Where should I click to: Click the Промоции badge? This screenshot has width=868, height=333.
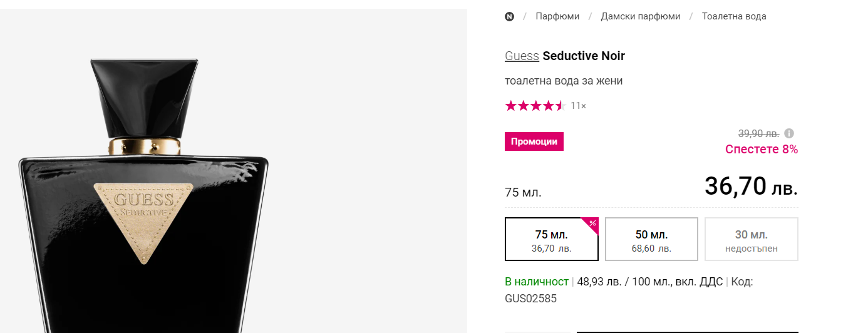pyautogui.click(x=534, y=141)
